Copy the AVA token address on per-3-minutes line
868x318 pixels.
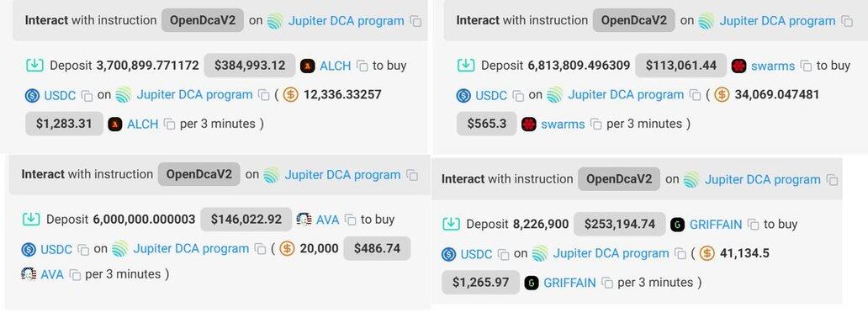point(75,274)
